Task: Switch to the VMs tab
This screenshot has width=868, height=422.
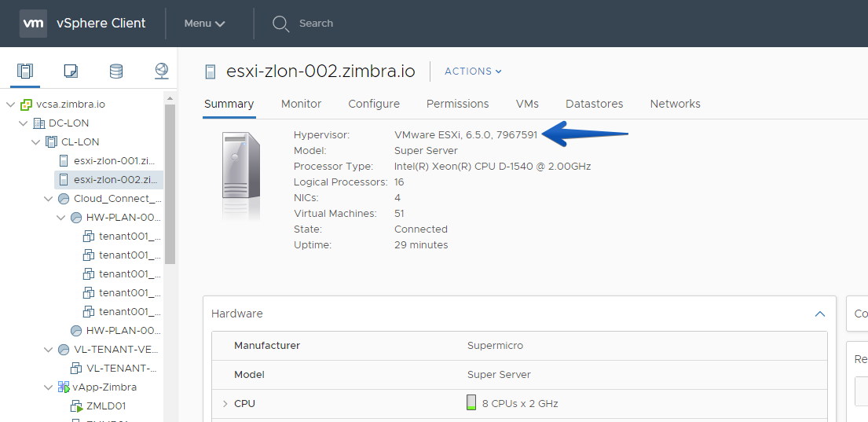Action: tap(527, 104)
